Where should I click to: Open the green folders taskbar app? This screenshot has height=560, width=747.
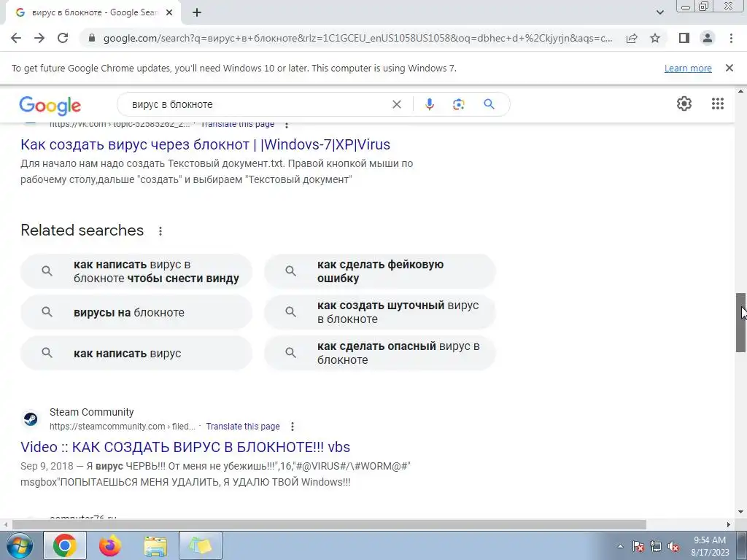pos(201,545)
